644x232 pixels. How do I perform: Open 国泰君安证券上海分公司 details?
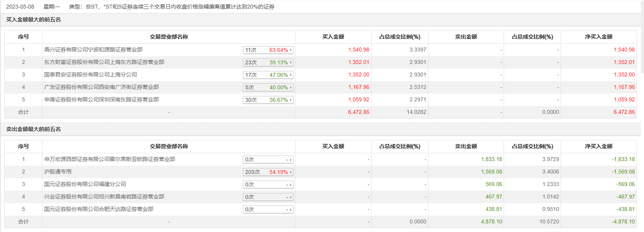(90, 74)
